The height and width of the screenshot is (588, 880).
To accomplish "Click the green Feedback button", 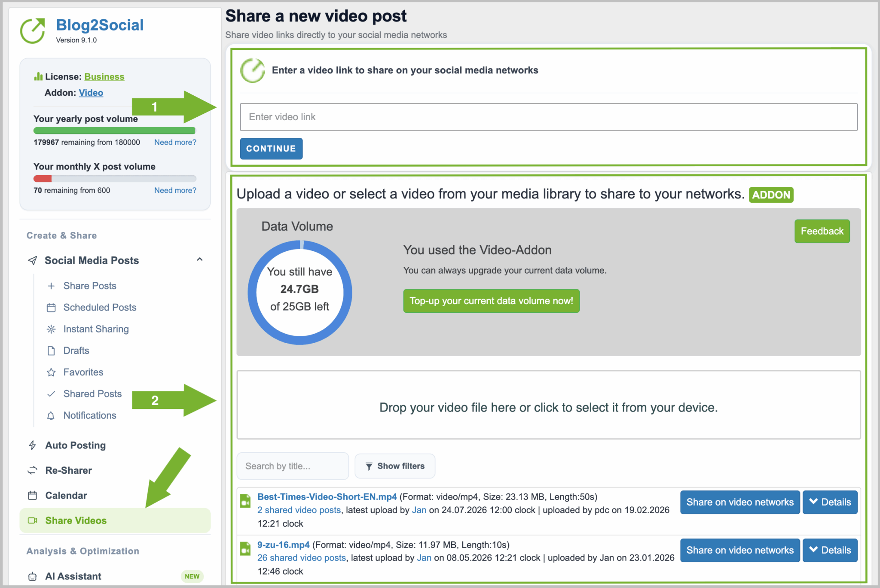I will point(822,231).
